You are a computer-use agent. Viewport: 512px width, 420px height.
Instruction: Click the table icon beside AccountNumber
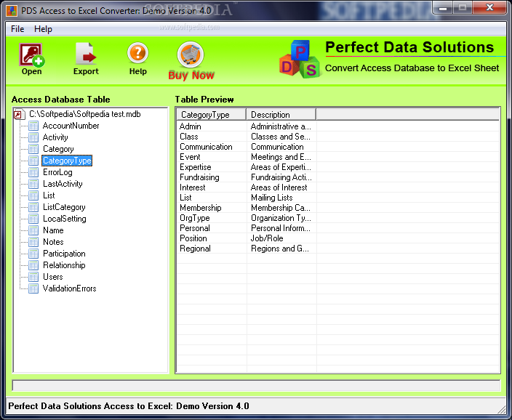click(x=33, y=126)
